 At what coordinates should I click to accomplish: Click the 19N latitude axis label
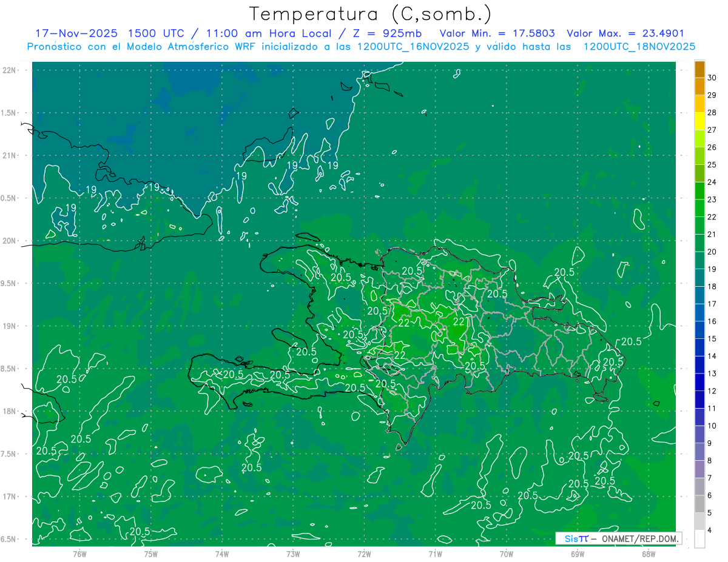[10, 326]
